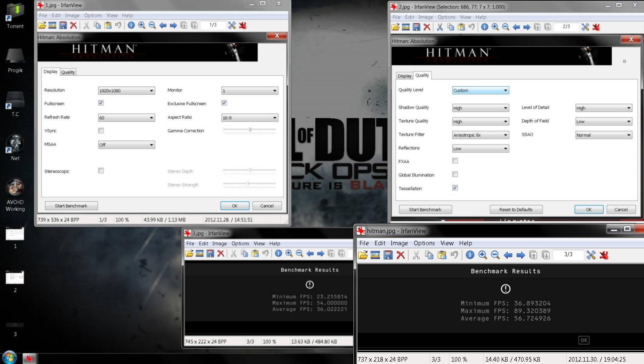Enable the FXAA checkbox

point(455,161)
